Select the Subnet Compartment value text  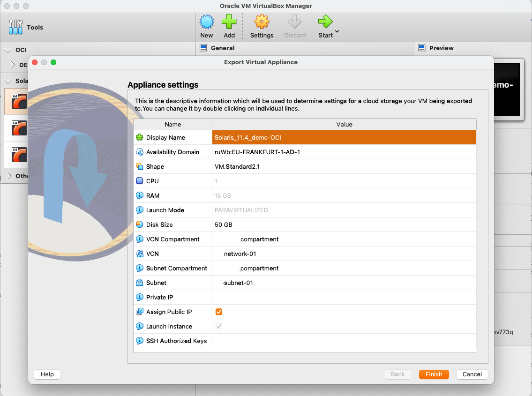point(259,268)
